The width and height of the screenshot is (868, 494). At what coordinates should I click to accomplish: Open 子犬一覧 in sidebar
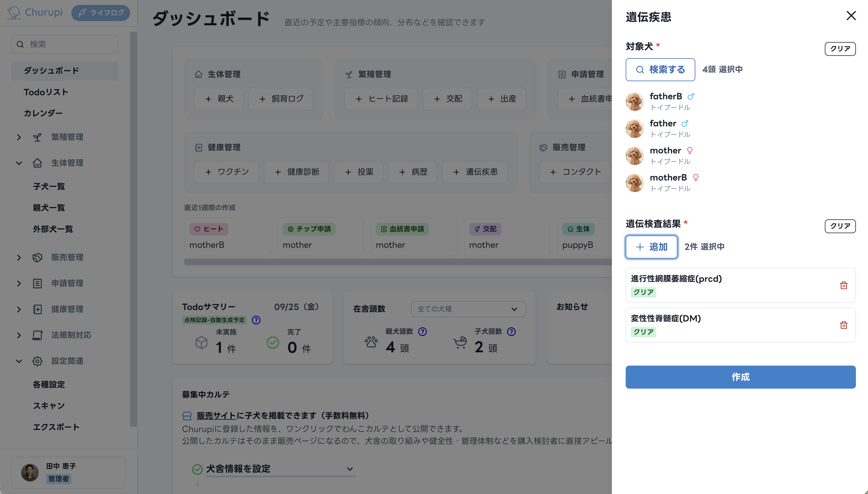tap(49, 186)
